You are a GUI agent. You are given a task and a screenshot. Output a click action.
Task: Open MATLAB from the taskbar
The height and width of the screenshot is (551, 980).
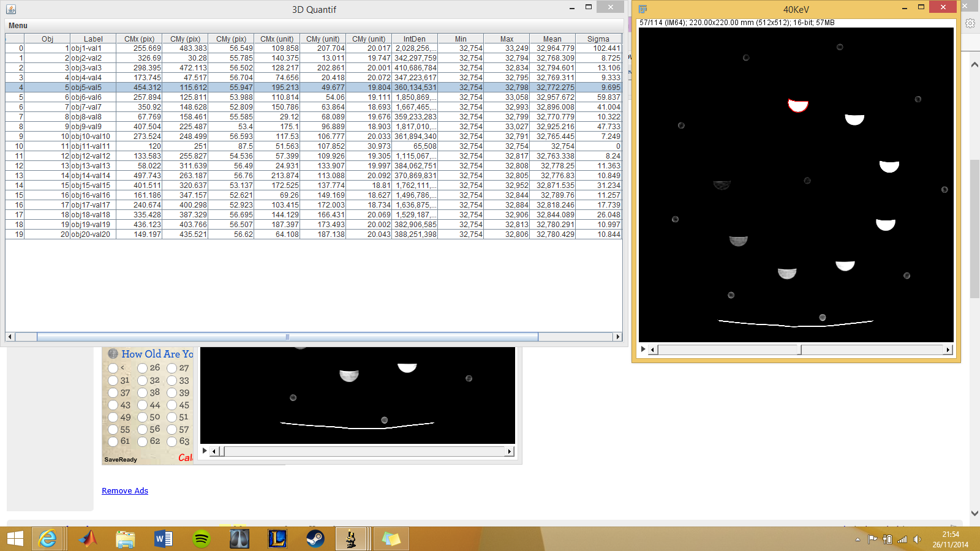point(88,539)
